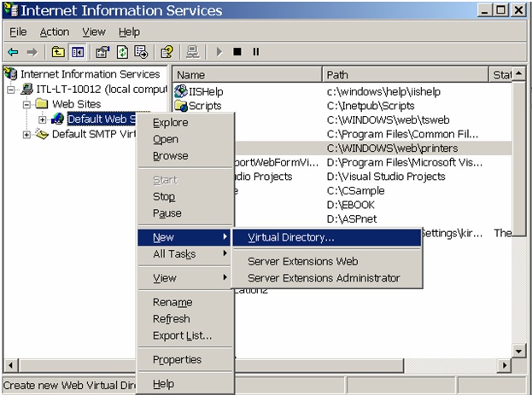Image resolution: width=532 pixels, height=395 pixels.
Task: Select the D:\EBOOK path cell
Action: coord(350,205)
